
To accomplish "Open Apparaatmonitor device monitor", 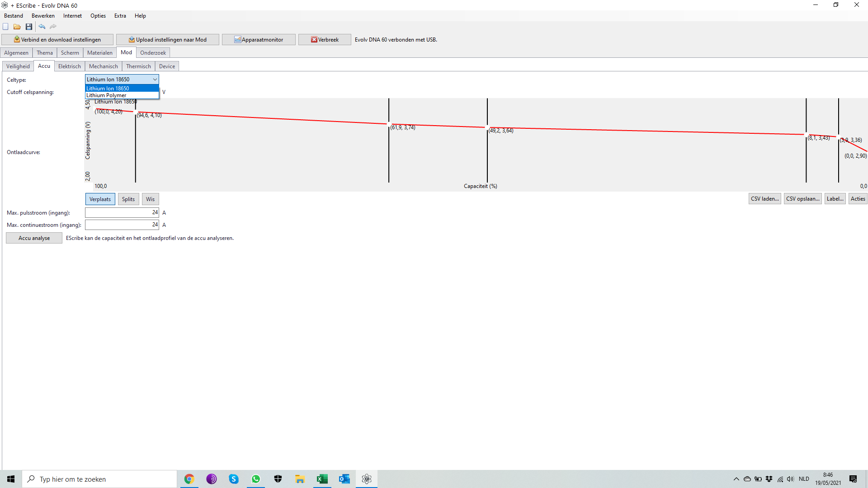I will (x=259, y=40).
